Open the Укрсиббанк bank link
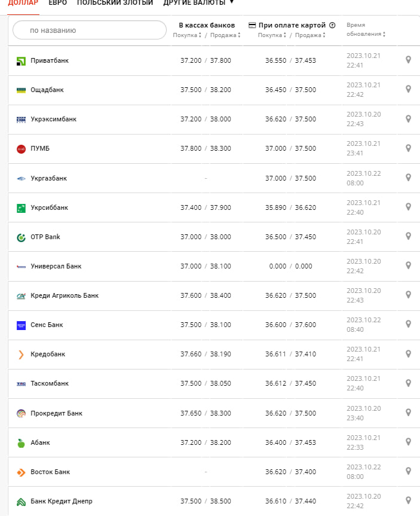 click(50, 207)
